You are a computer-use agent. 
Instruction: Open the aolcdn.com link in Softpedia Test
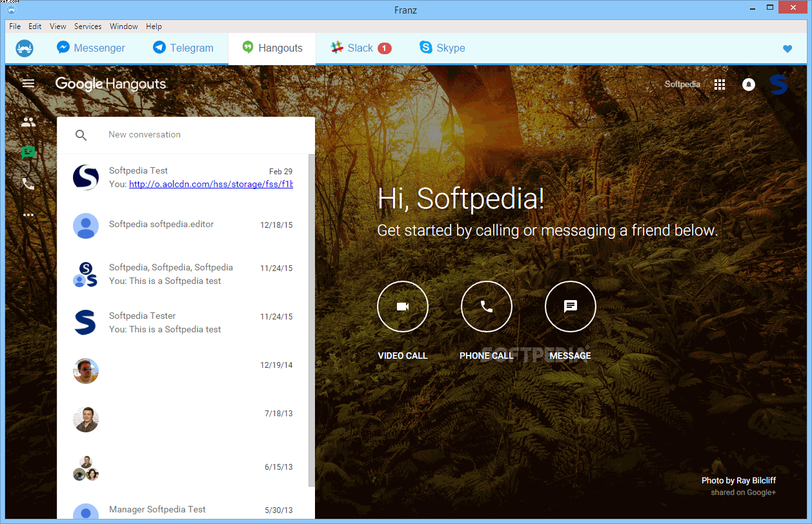pyautogui.click(x=211, y=184)
